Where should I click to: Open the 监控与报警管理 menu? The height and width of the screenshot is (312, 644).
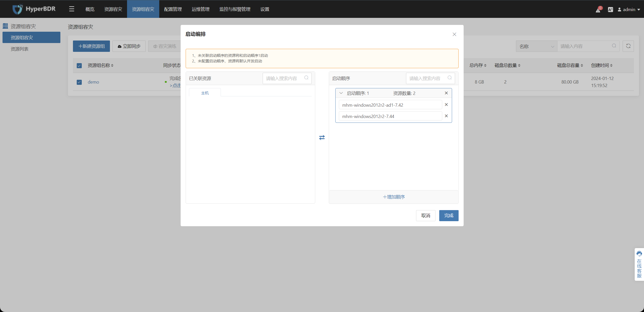[x=235, y=9]
